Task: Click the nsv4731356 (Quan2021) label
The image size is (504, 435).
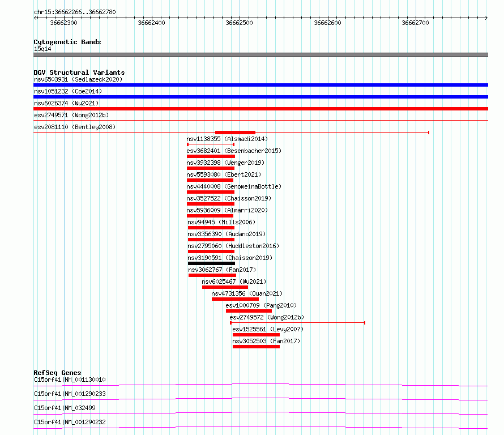Action: click(x=247, y=293)
